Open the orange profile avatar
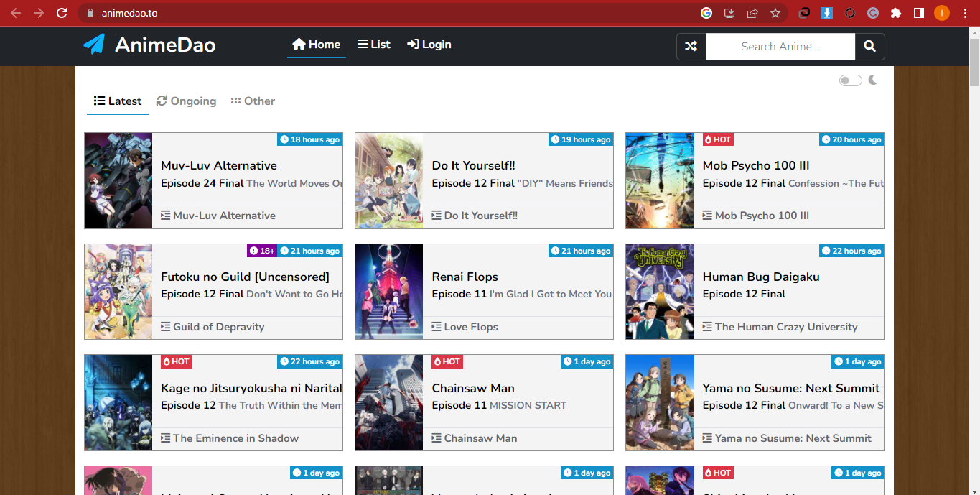 click(942, 13)
